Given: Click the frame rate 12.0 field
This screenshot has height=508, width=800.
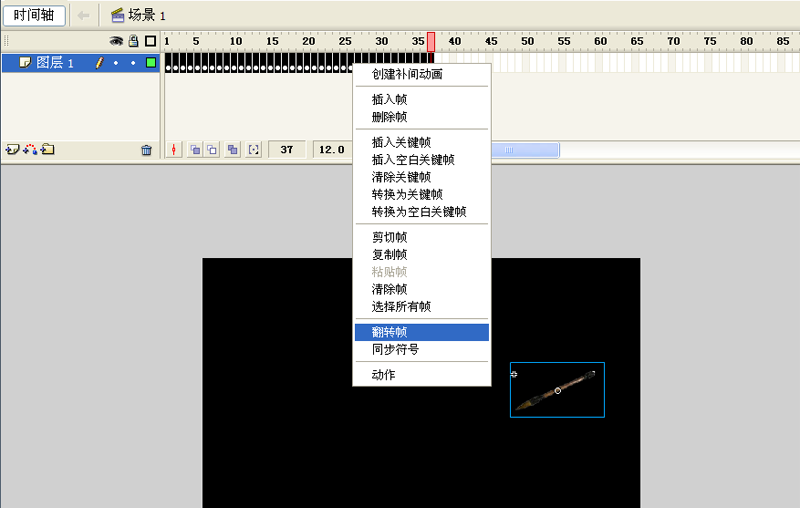Looking at the screenshot, I should [x=332, y=149].
